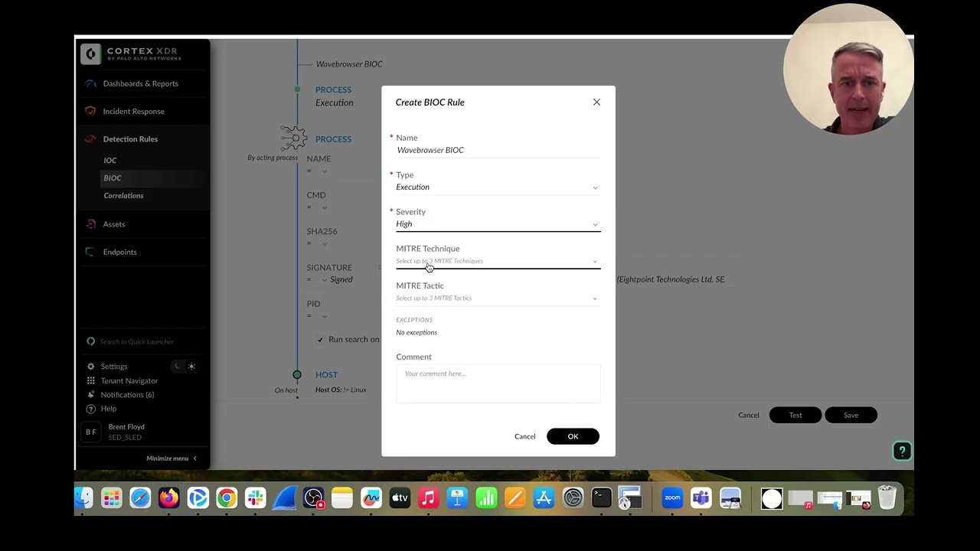Open Notifications (6) in sidebar
This screenshot has width=980, height=551.
point(127,395)
